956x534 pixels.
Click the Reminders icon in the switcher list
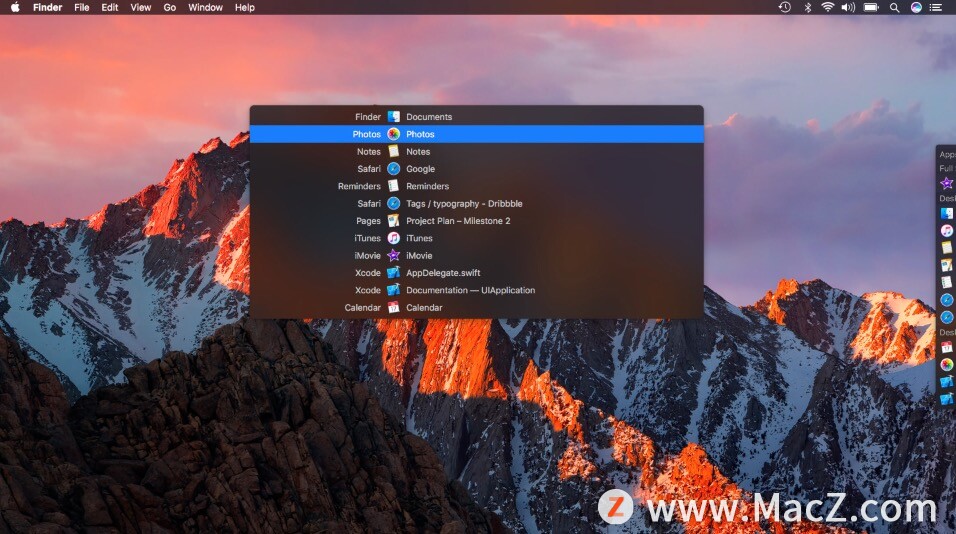click(x=394, y=186)
